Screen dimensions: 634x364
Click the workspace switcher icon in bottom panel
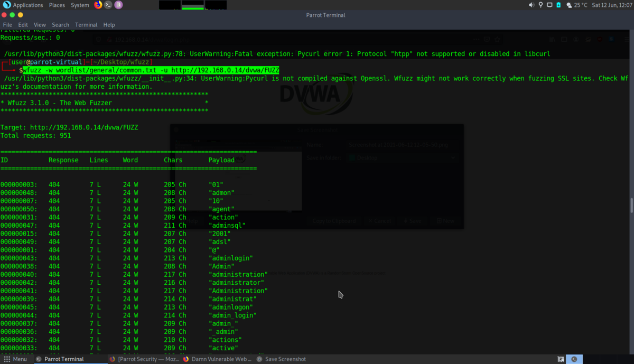[x=561, y=359]
